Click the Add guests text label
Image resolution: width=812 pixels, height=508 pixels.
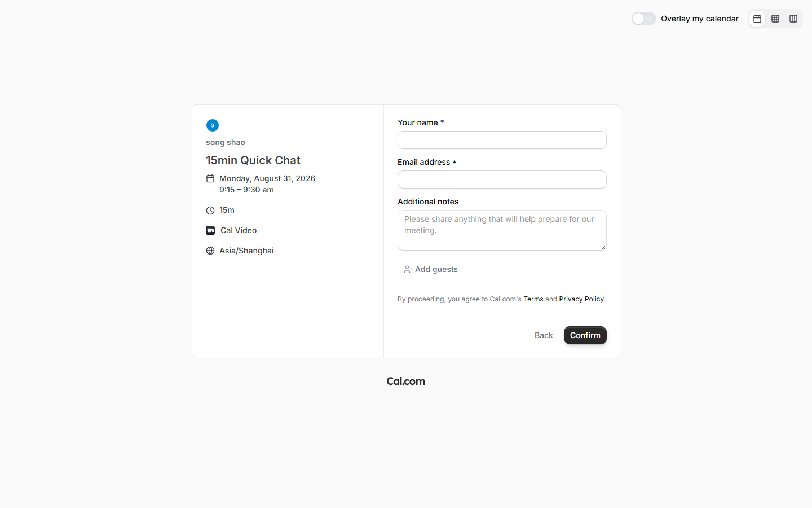pyautogui.click(x=436, y=269)
